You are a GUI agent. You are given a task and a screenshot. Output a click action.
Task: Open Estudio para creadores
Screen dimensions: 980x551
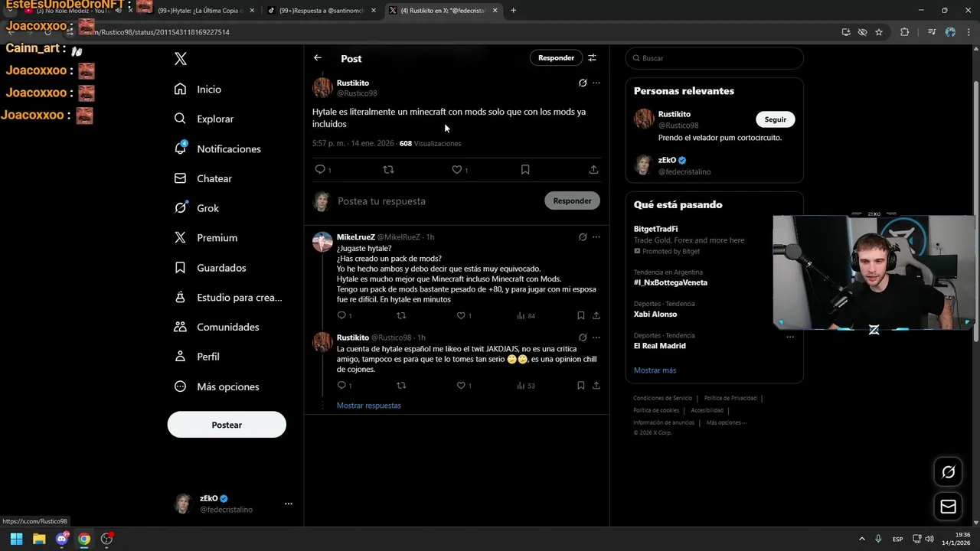tap(228, 298)
